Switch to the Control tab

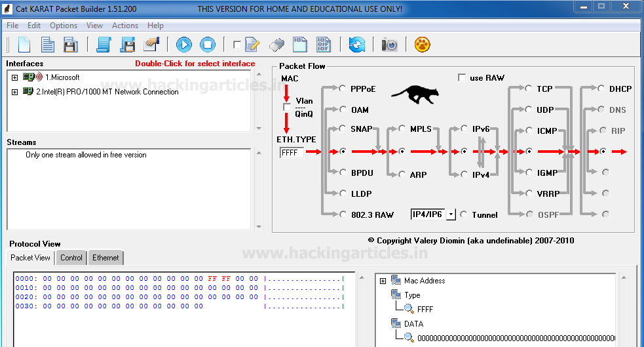(71, 258)
